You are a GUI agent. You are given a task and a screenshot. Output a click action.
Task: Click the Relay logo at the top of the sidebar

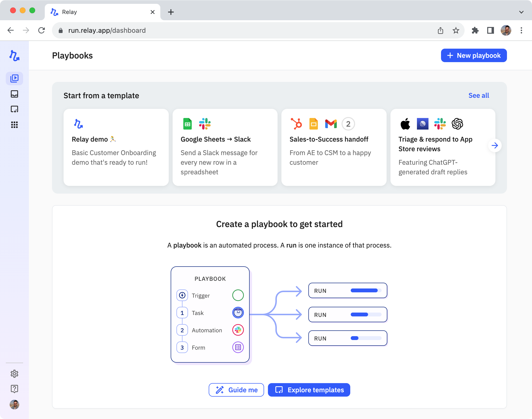[x=14, y=56]
